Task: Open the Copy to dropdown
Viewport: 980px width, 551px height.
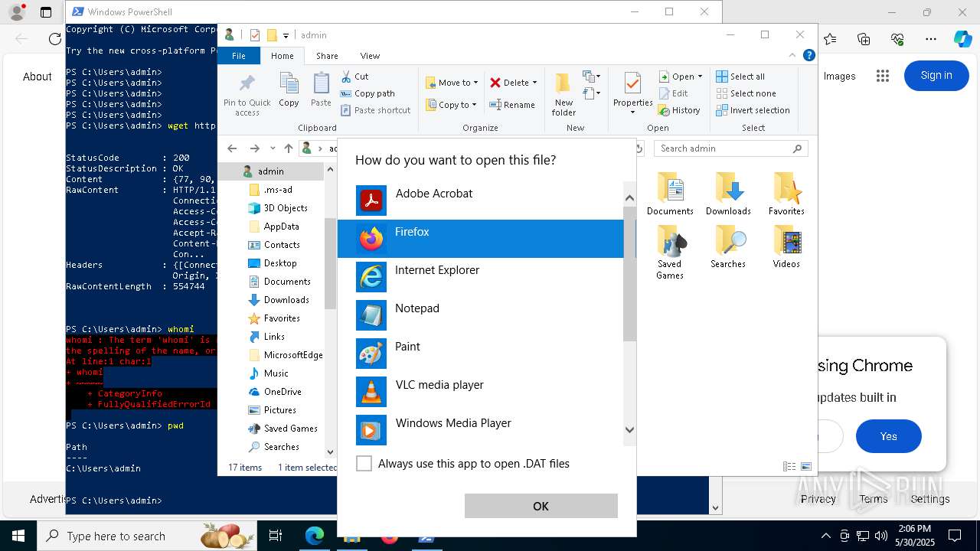Action: point(452,105)
